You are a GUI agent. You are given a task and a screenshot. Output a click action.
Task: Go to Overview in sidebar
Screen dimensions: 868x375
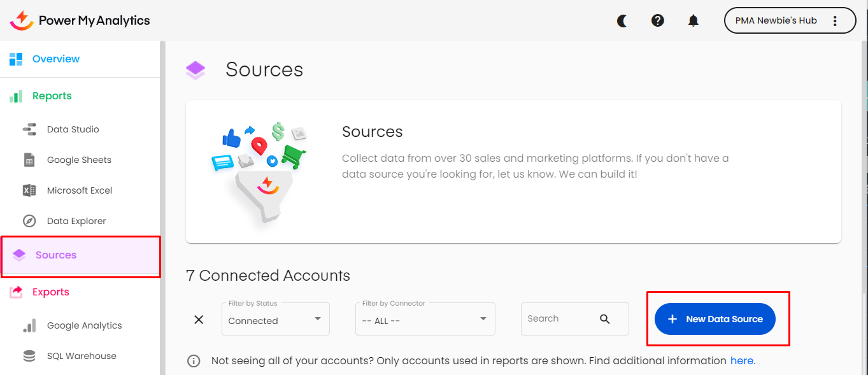[x=55, y=59]
